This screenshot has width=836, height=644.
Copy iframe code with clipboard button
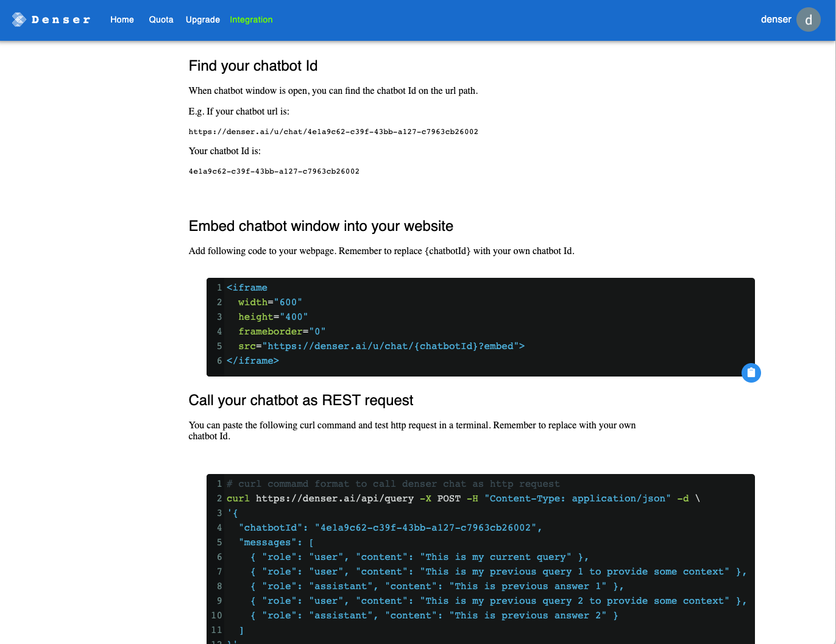point(751,373)
